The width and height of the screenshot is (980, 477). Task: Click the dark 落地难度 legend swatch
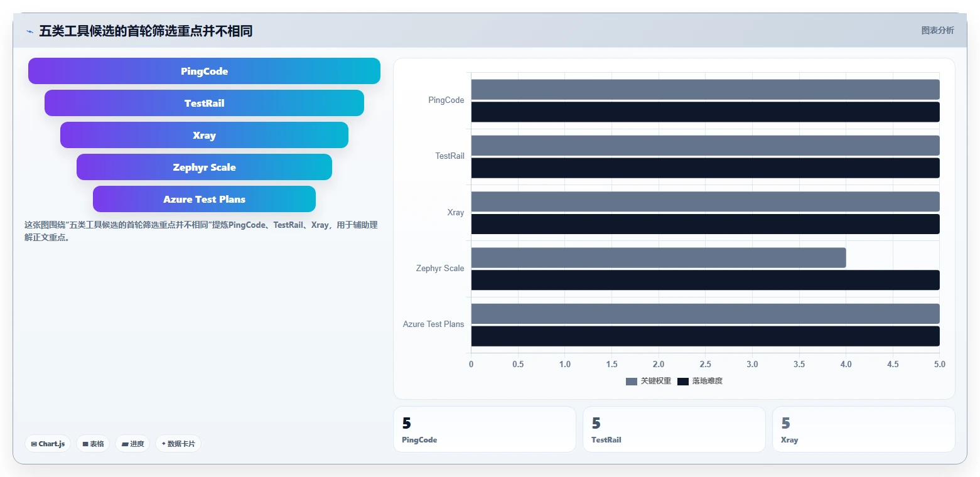tap(683, 382)
